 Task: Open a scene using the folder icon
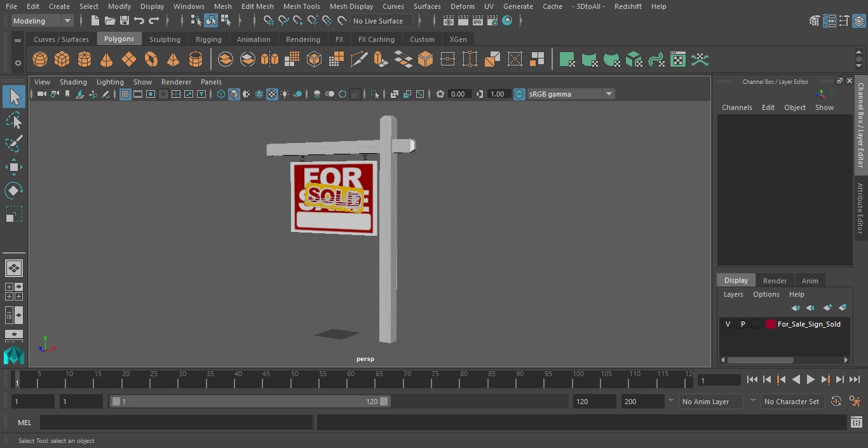pyautogui.click(x=110, y=21)
